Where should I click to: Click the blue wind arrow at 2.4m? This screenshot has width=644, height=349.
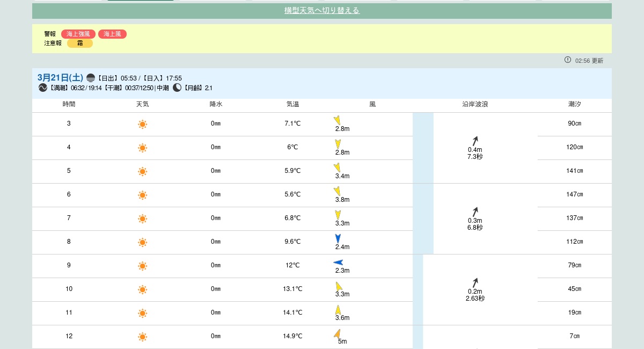(x=338, y=238)
